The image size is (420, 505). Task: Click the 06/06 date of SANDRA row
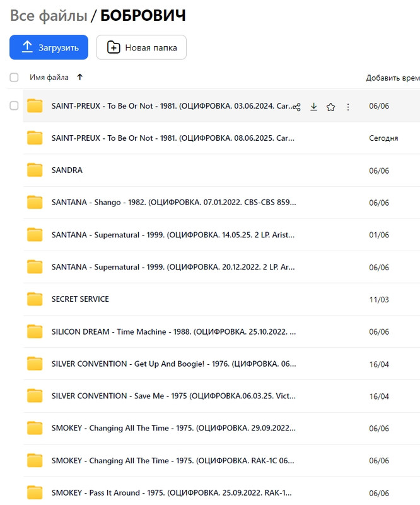(379, 170)
